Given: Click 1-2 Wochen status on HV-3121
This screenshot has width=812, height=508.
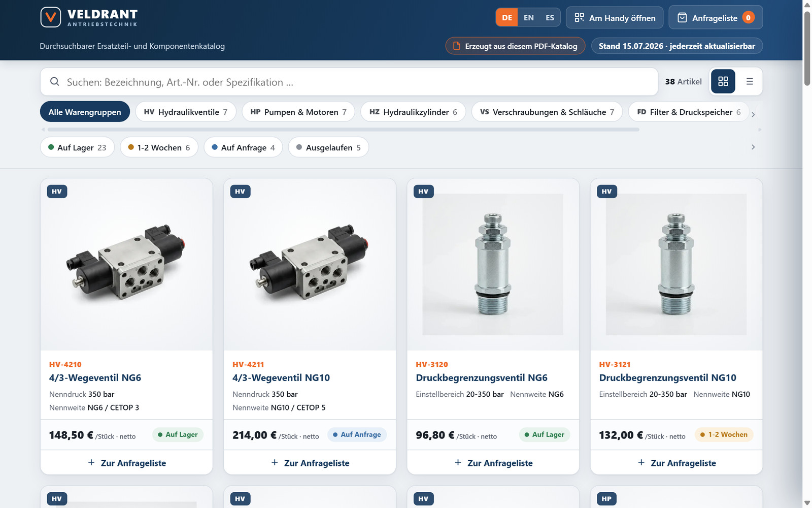Looking at the screenshot, I should pos(724,434).
